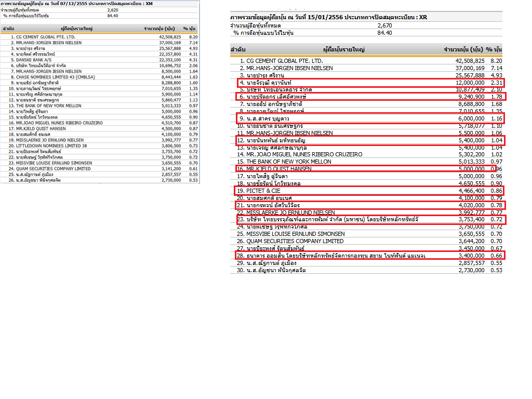This screenshot has width=532, height=399.
Task: Click the value 8,288,800
Action: pyautogui.click(x=171, y=83)
